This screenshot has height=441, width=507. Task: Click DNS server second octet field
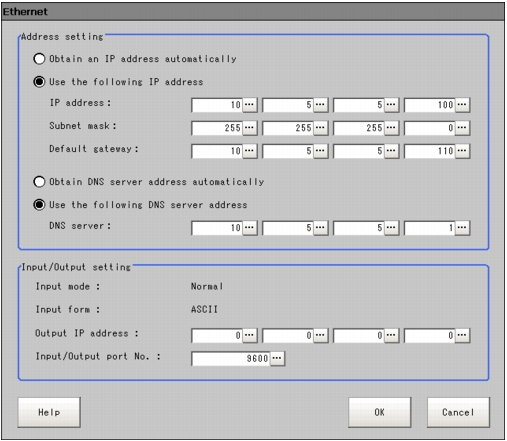[288, 228]
